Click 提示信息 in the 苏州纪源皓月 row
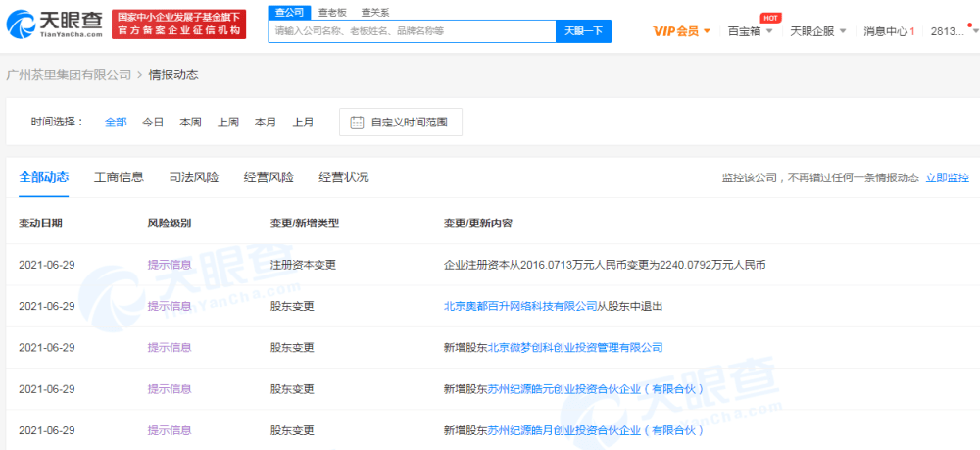This screenshot has width=980, height=450. pyautogui.click(x=170, y=430)
